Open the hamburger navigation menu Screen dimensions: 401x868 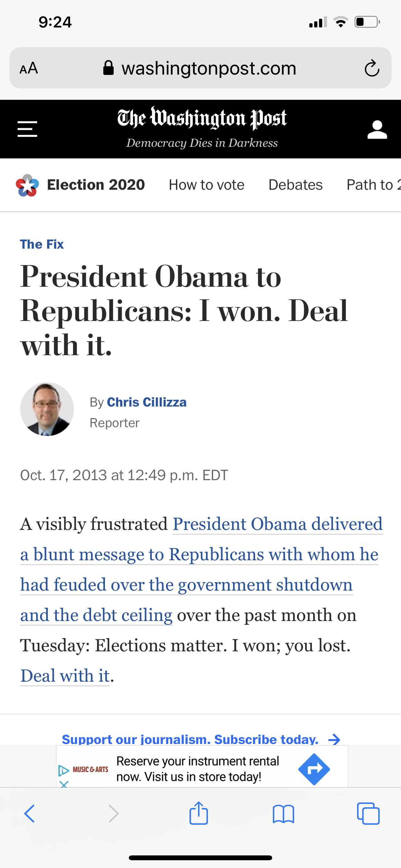pos(27,129)
